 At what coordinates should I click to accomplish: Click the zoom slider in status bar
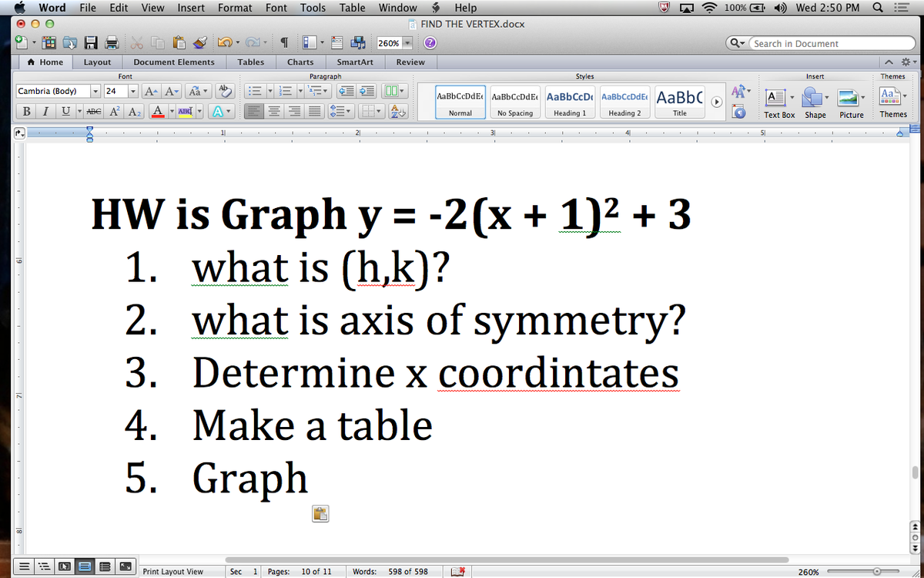tap(865, 572)
